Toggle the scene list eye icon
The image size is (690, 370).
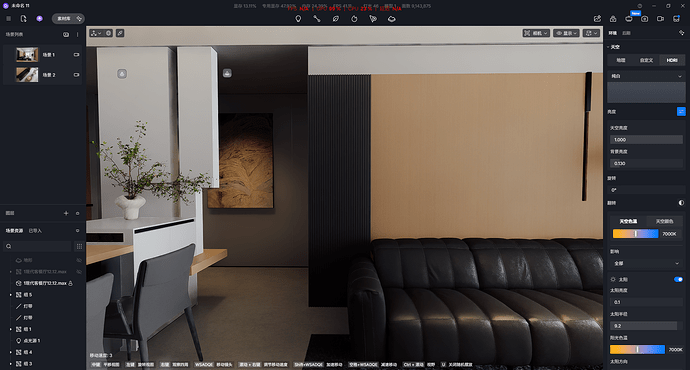point(66,34)
